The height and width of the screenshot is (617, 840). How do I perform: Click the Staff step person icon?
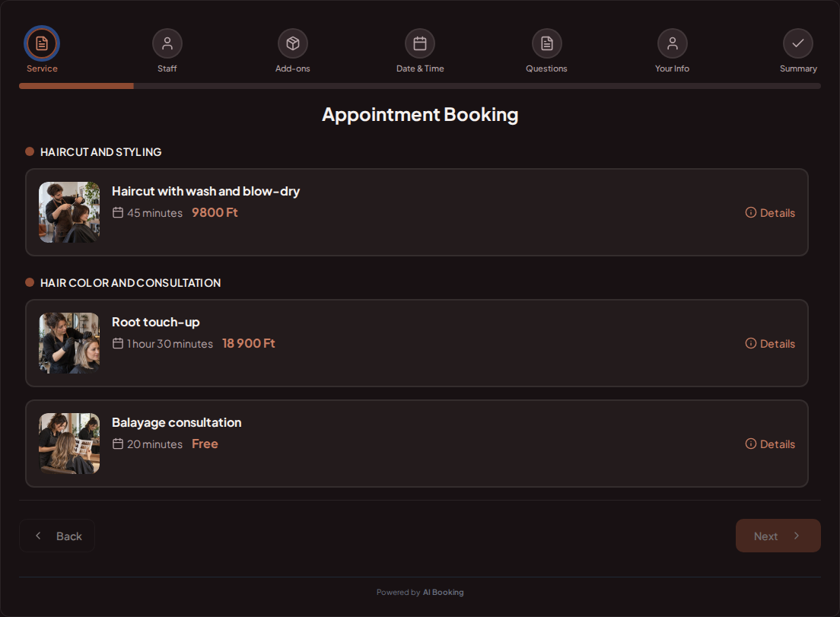[167, 43]
